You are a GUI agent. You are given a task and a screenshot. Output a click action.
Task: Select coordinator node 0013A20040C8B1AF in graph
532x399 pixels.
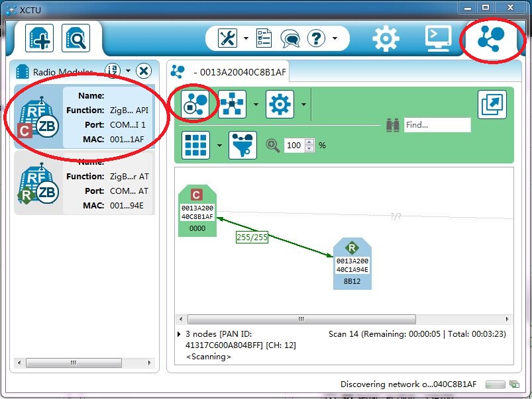(197, 210)
